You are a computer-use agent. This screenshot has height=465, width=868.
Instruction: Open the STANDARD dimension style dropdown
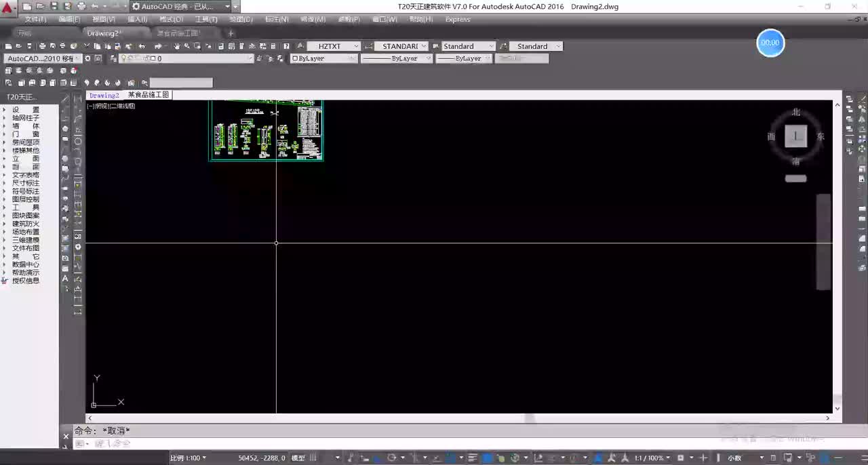point(401,46)
